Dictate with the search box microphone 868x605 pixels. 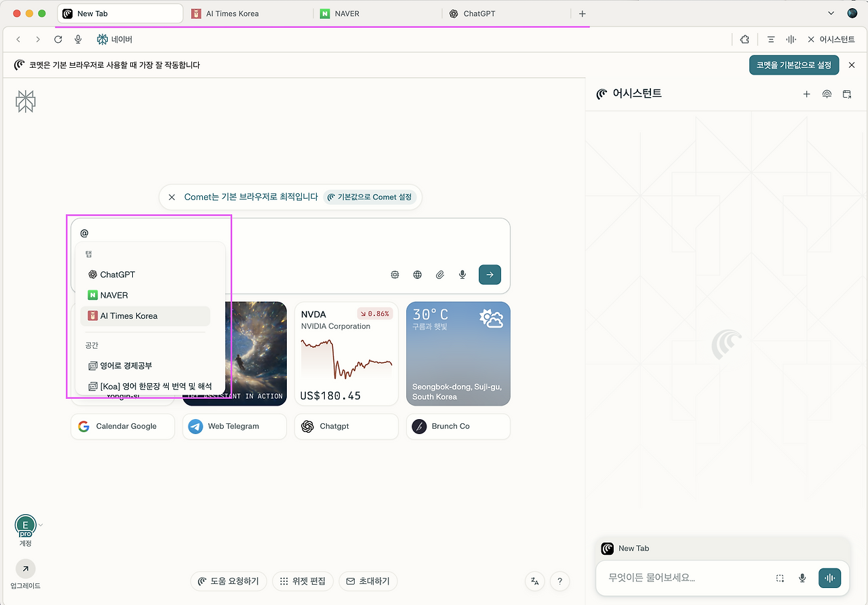(462, 275)
